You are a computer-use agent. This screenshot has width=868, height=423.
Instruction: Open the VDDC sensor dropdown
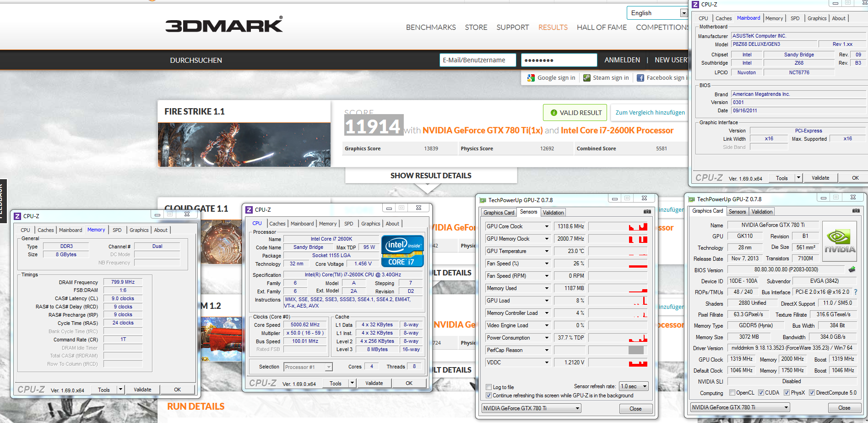click(x=547, y=363)
